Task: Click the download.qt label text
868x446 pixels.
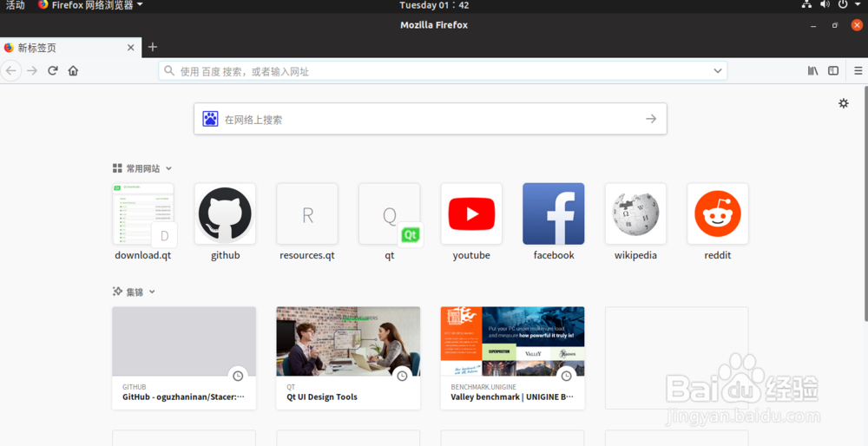Action: [143, 255]
